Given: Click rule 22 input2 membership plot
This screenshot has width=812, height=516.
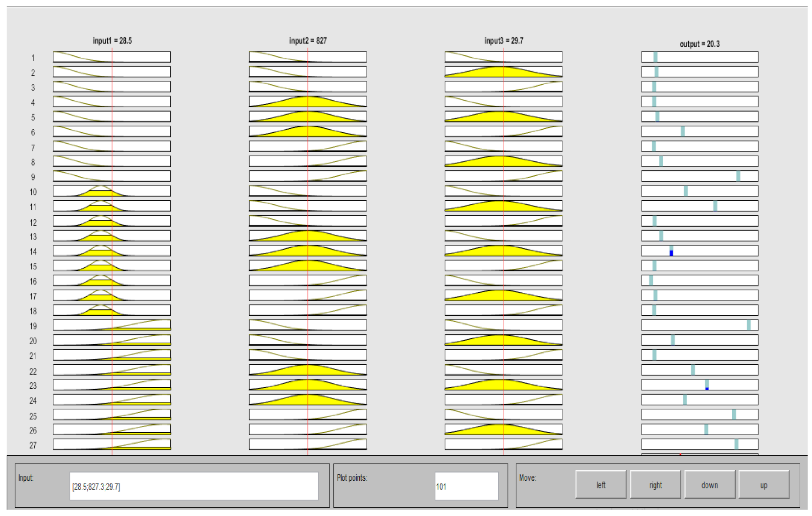Looking at the screenshot, I should coord(308,370).
